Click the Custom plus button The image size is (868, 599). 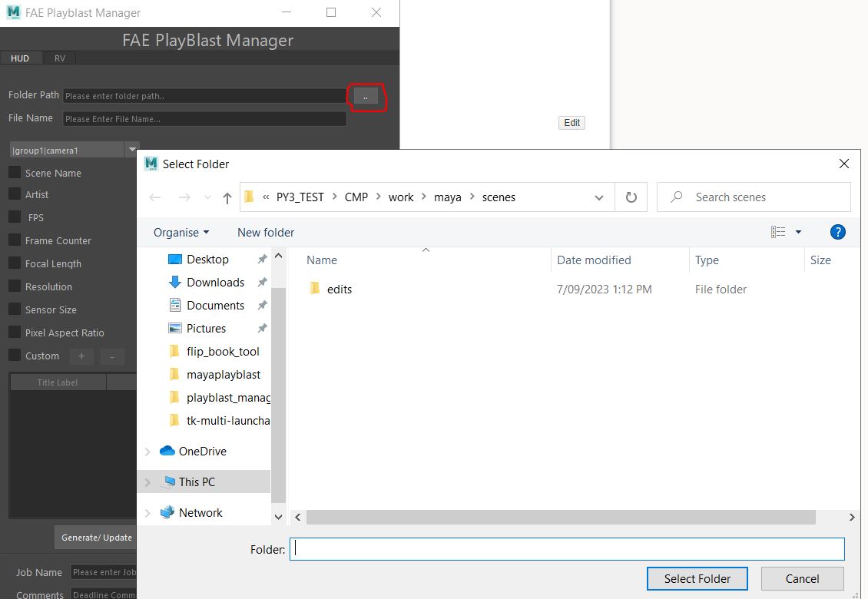[x=81, y=356]
